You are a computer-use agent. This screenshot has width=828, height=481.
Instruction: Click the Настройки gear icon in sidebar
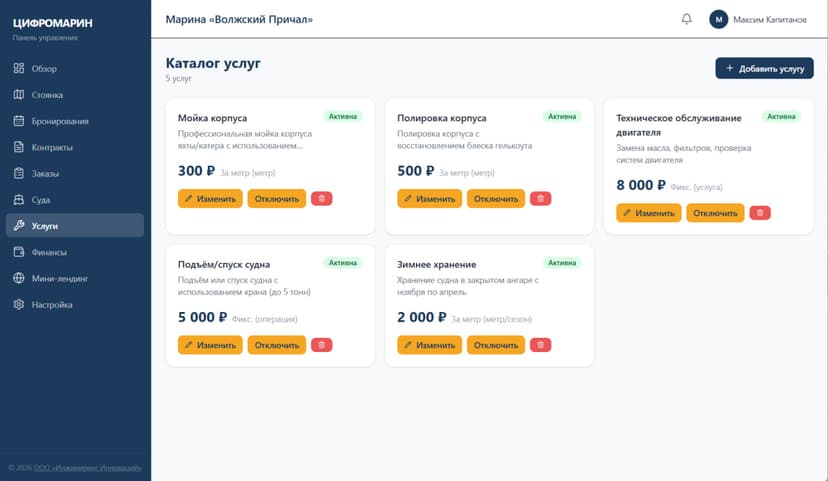click(19, 304)
